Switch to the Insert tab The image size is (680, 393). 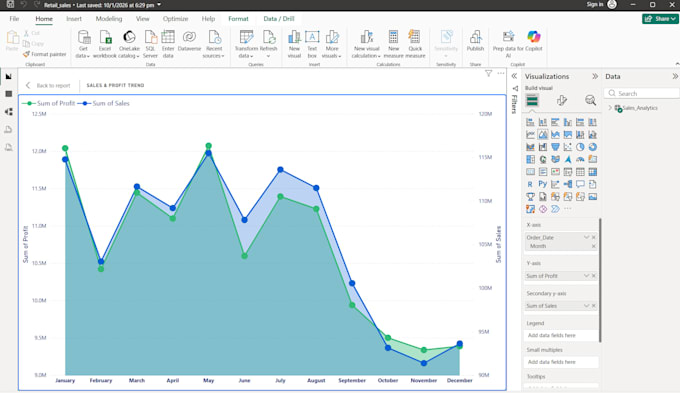click(x=74, y=19)
